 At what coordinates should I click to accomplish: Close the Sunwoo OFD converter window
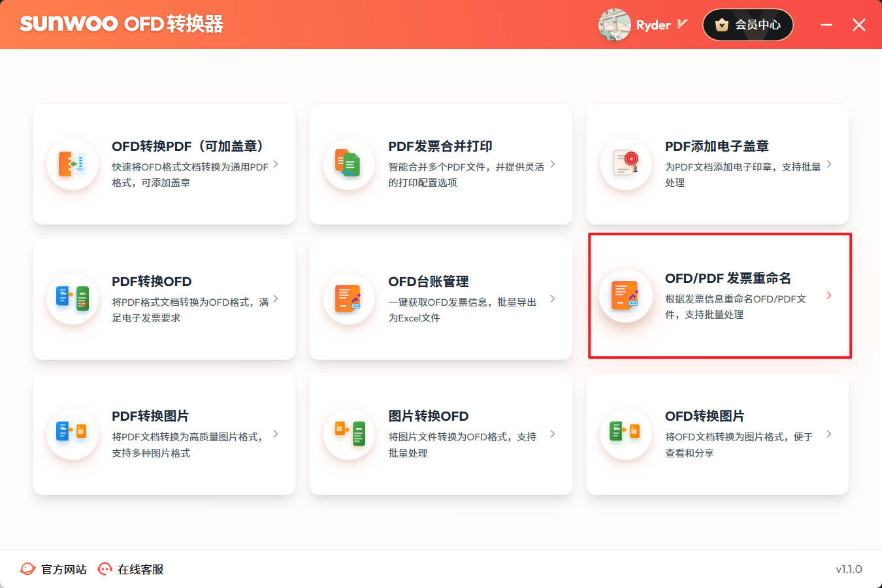click(x=859, y=25)
